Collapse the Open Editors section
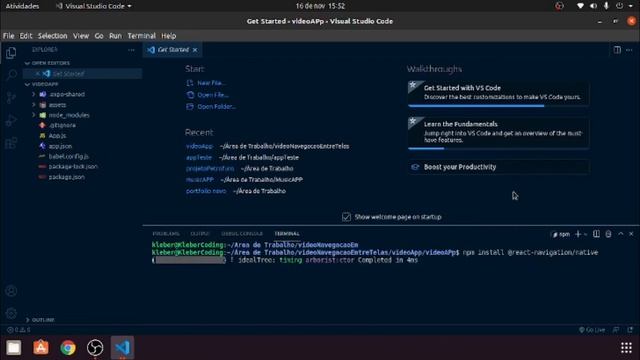 click(x=27, y=63)
